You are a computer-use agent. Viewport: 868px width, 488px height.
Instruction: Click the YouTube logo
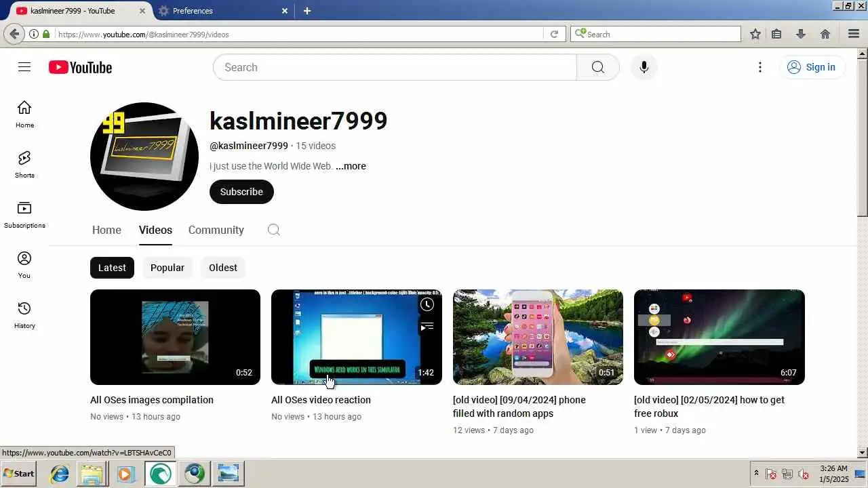(80, 67)
